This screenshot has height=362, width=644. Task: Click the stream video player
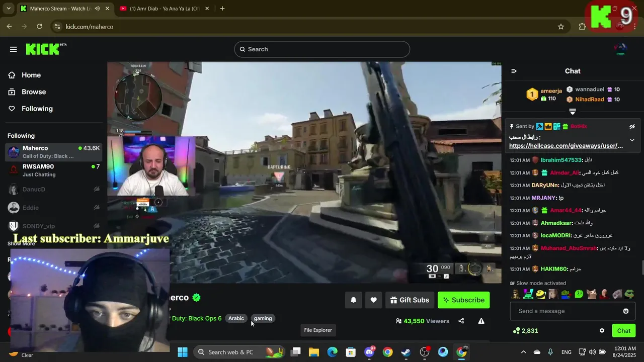point(304,172)
